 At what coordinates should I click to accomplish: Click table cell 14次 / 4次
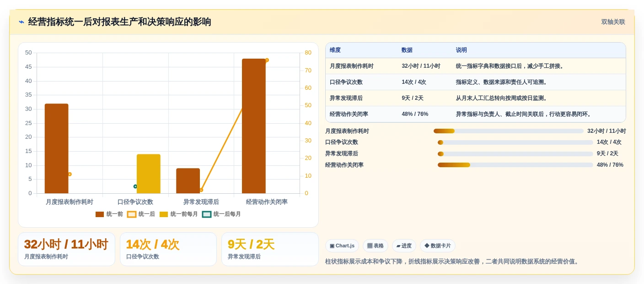pos(414,82)
